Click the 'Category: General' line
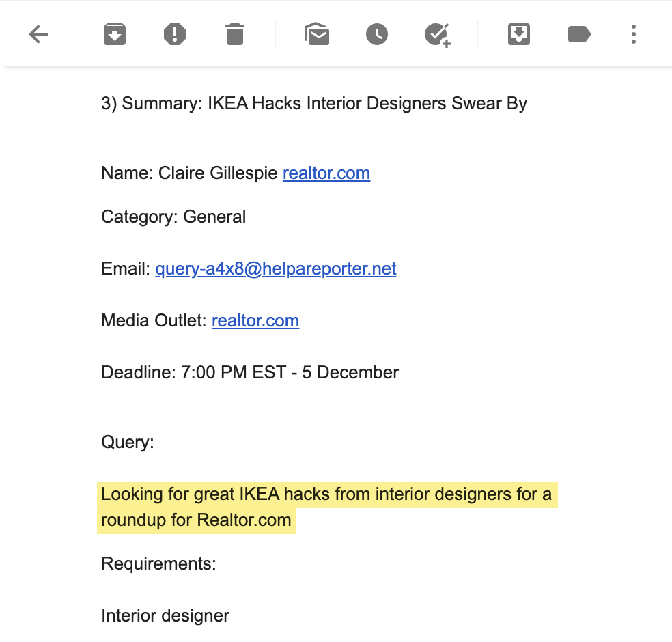The image size is (672, 642). [173, 217]
